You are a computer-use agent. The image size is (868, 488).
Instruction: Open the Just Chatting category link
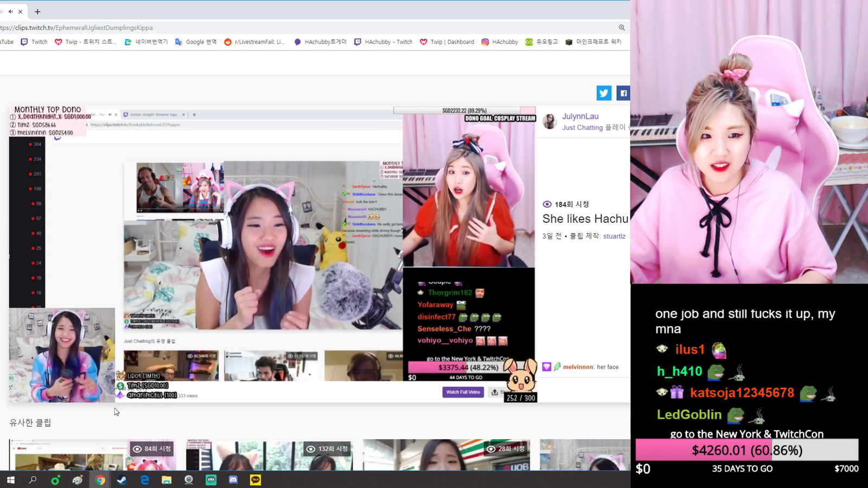(582, 127)
